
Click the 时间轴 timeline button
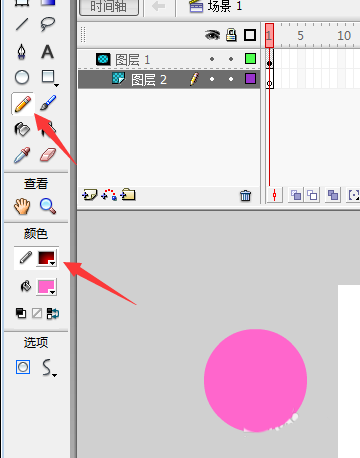109,7
